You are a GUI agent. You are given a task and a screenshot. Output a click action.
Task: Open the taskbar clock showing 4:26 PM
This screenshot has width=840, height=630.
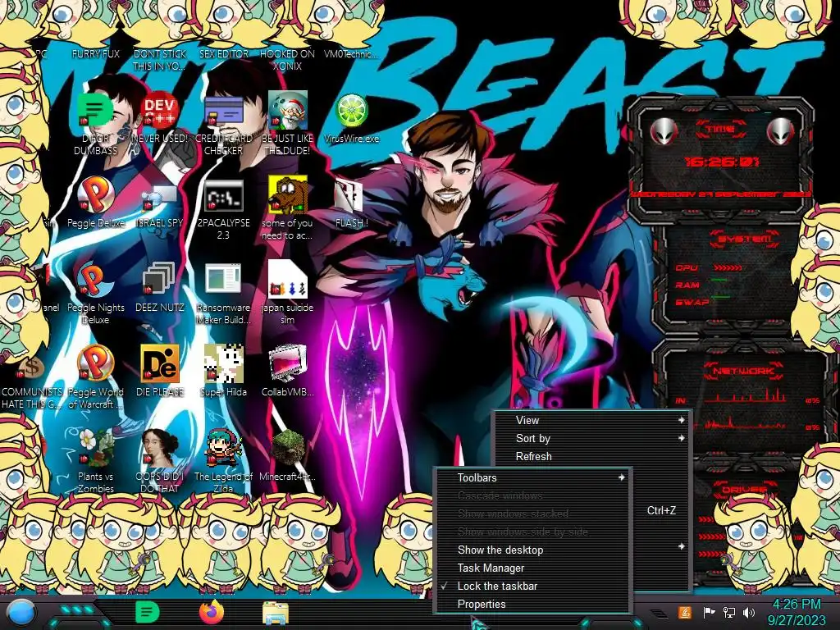[796, 605]
